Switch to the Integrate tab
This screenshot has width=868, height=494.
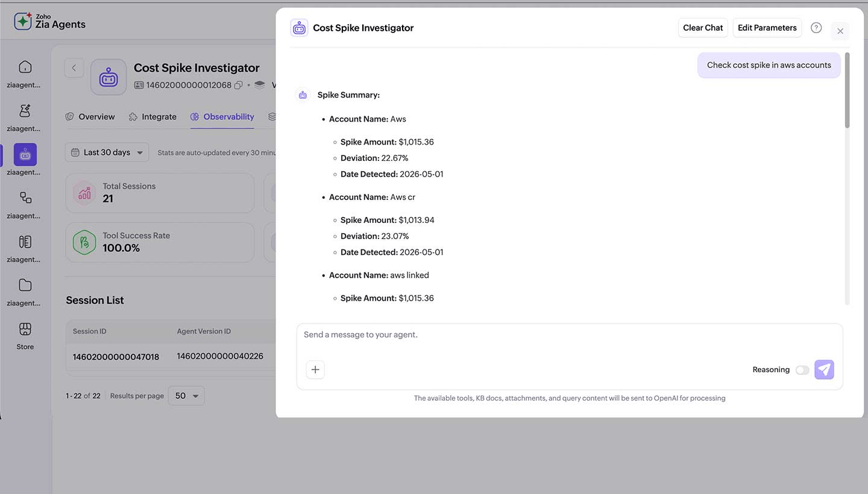[x=153, y=117]
